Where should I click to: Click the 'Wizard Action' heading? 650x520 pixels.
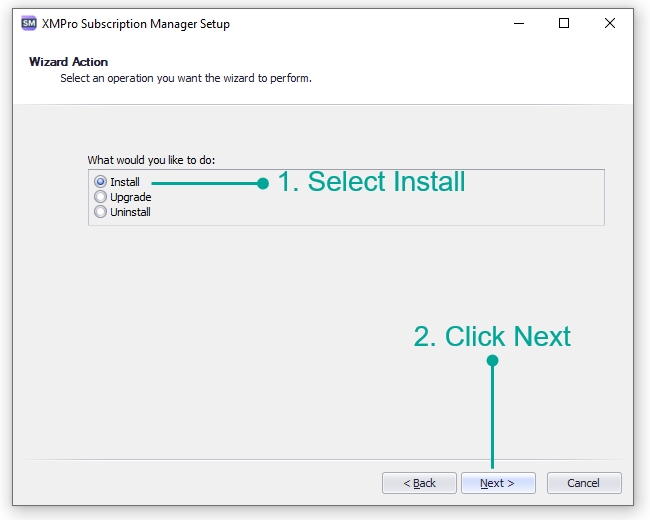click(68, 62)
